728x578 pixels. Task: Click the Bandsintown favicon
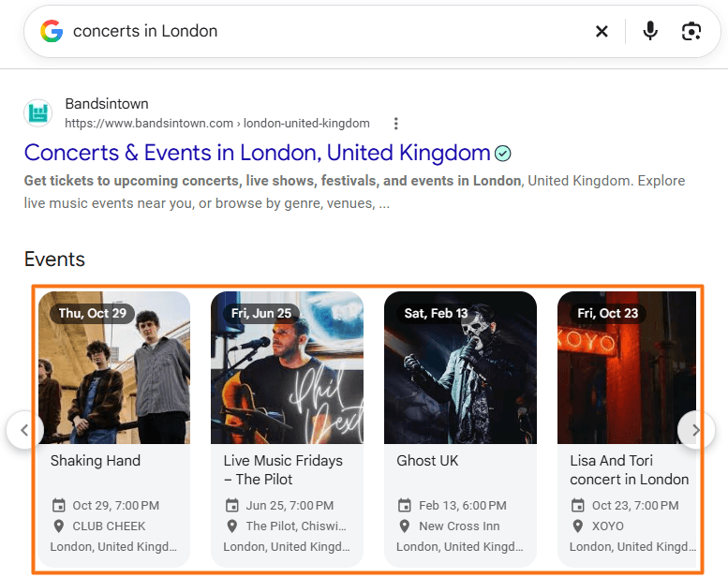coord(38,112)
